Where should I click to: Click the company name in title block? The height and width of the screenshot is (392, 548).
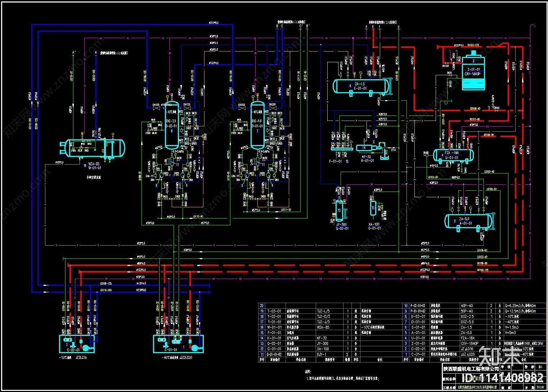pyautogui.click(x=471, y=369)
